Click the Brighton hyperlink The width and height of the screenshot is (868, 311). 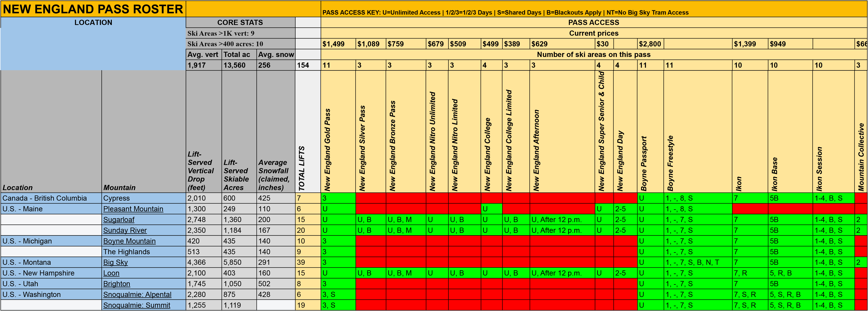117,284
